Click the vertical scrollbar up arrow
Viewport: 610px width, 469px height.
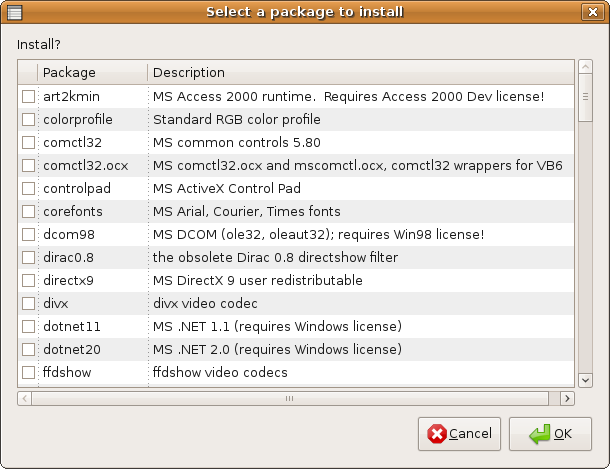pyautogui.click(x=585, y=66)
